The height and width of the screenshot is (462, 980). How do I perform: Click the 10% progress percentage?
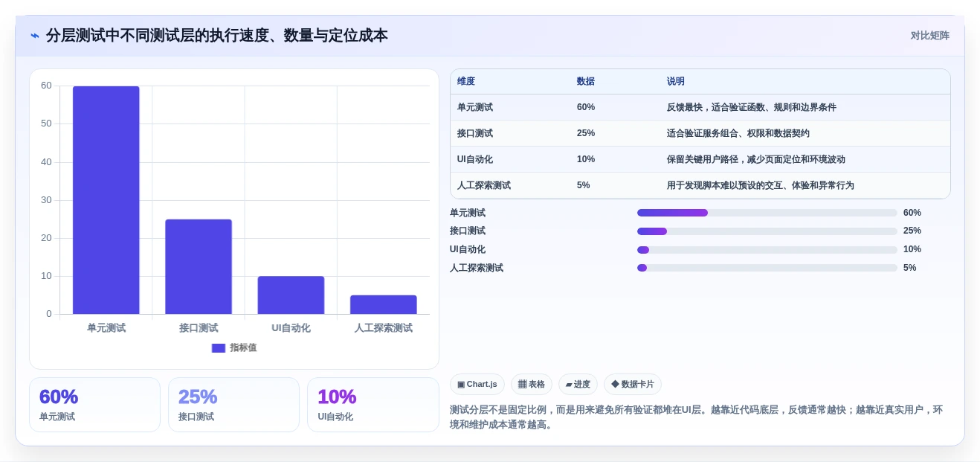tap(912, 249)
